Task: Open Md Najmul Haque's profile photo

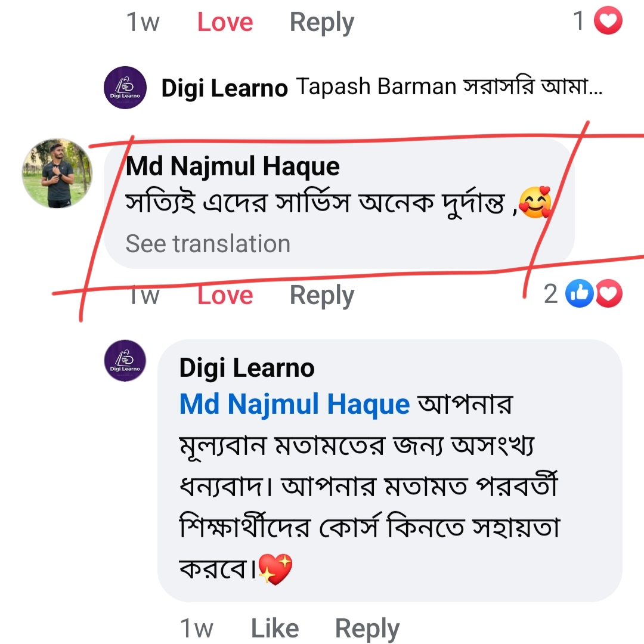Action: point(57,174)
